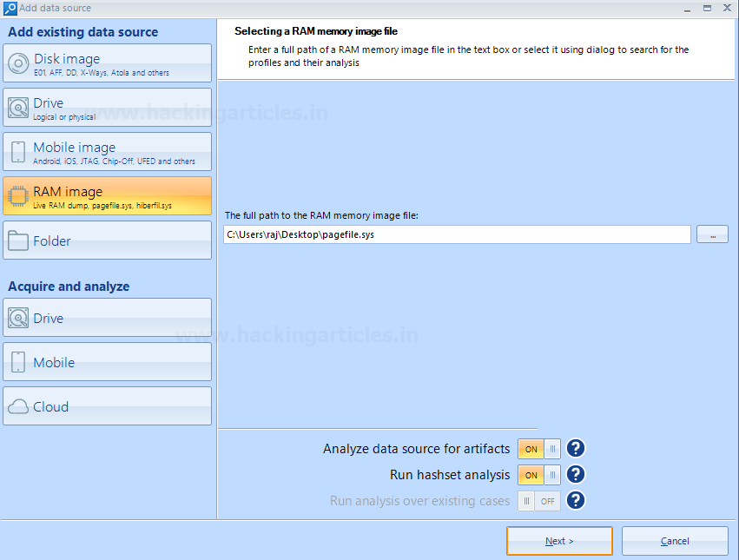Select the Folder source icon
This screenshot has height=560, width=739.
point(18,240)
